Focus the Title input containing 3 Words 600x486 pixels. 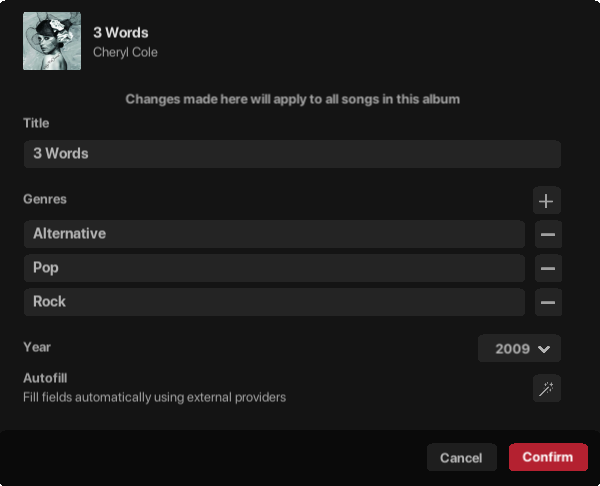[291, 154]
